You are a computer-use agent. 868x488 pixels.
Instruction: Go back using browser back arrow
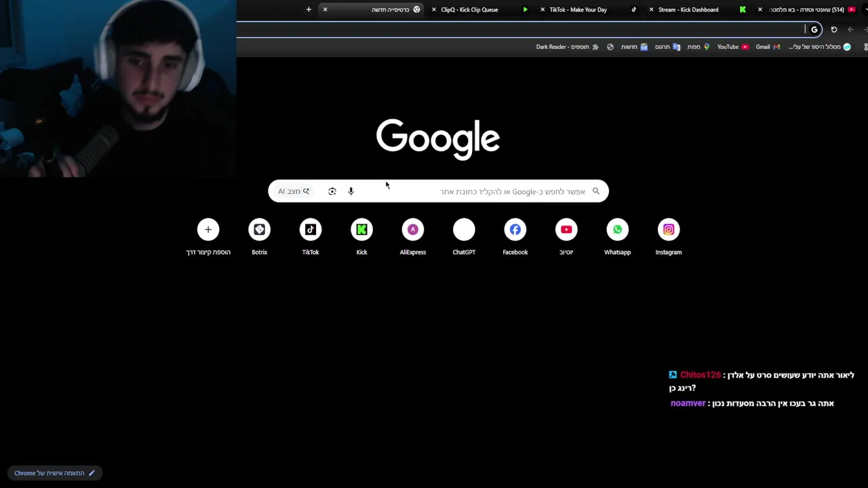pyautogui.click(x=851, y=29)
